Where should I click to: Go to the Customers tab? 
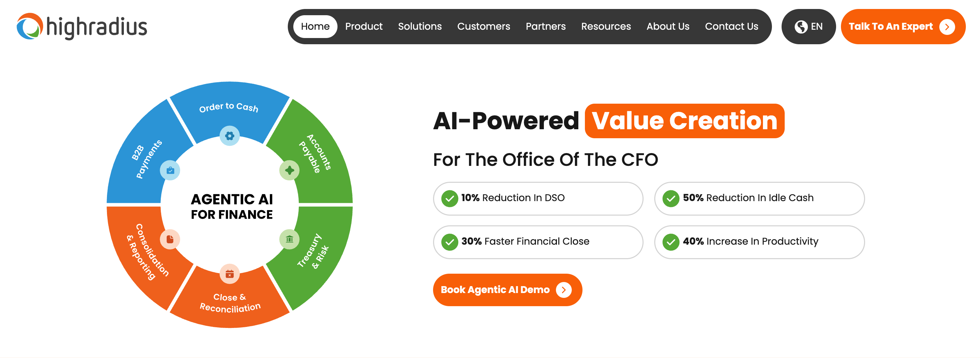483,26
